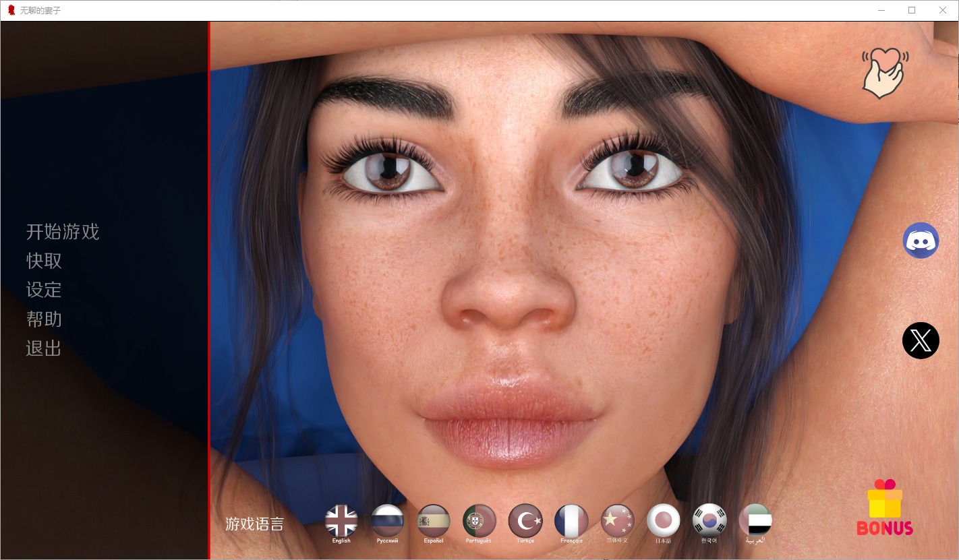
Task: Maximize the game window
Action: pos(912,10)
